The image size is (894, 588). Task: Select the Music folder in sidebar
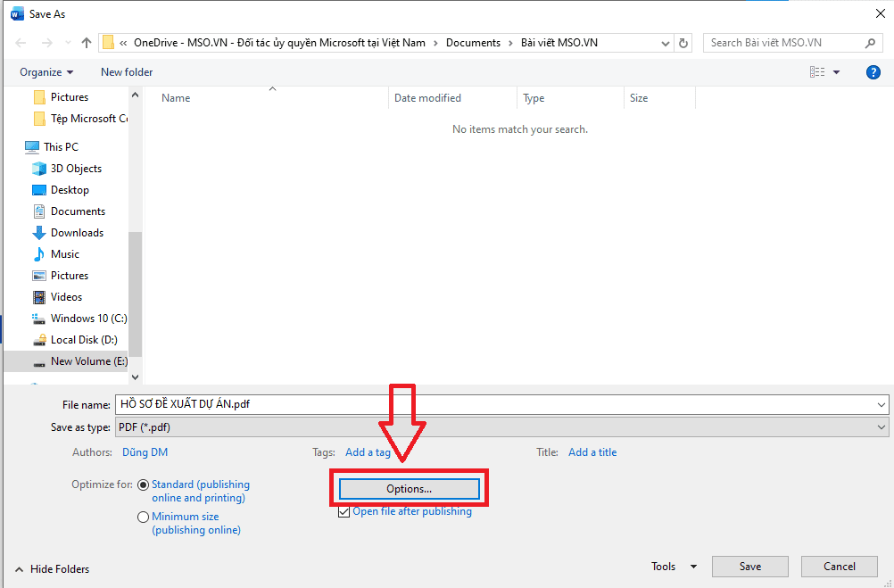[x=64, y=254]
